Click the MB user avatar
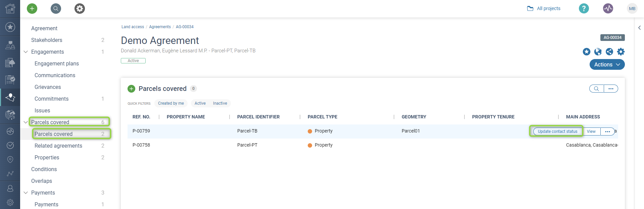This screenshot has width=644, height=209. coord(632,8)
